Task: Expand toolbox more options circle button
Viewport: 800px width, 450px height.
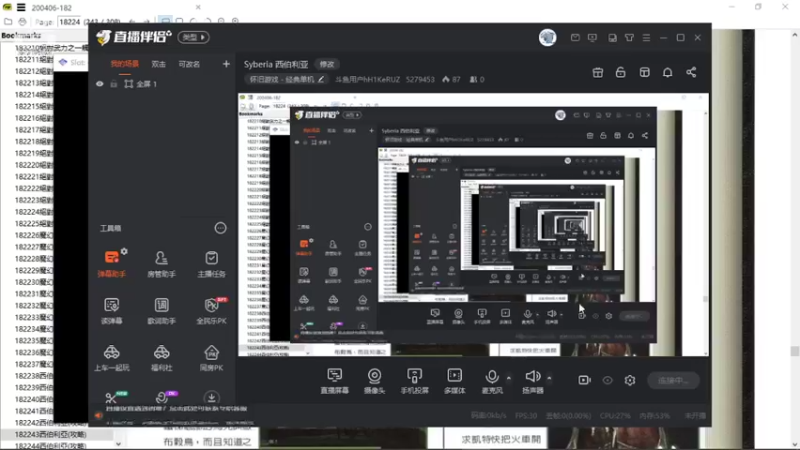Action: [x=220, y=228]
